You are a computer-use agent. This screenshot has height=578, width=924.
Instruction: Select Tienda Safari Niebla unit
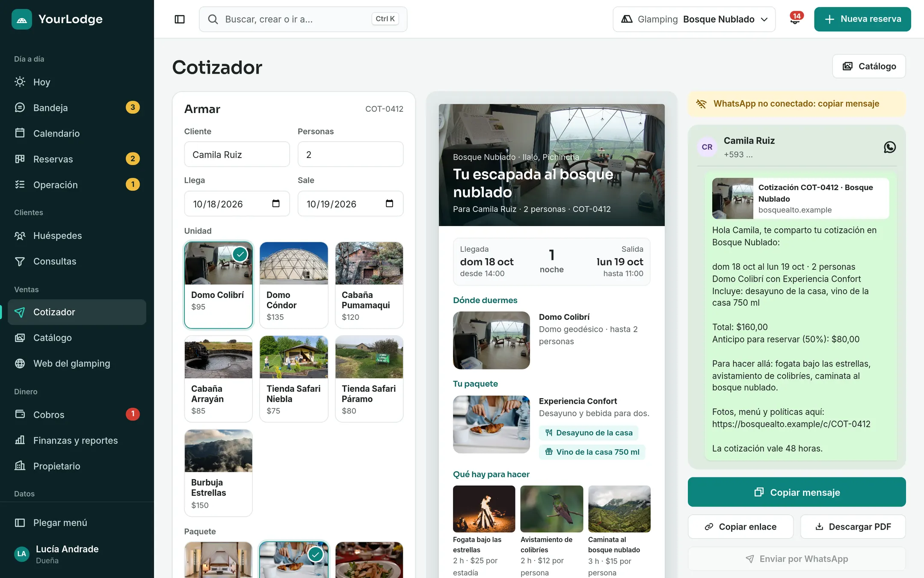tap(294, 379)
